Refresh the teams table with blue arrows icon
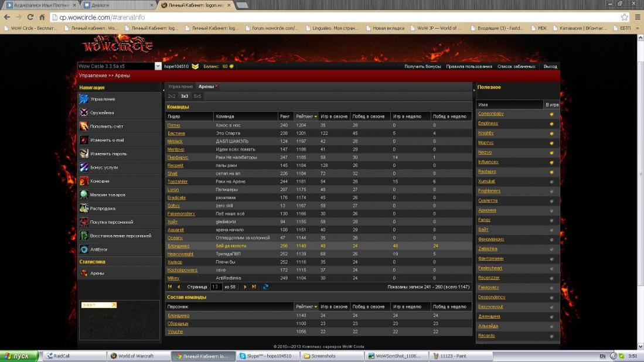This screenshot has height=362, width=644. pos(265,287)
